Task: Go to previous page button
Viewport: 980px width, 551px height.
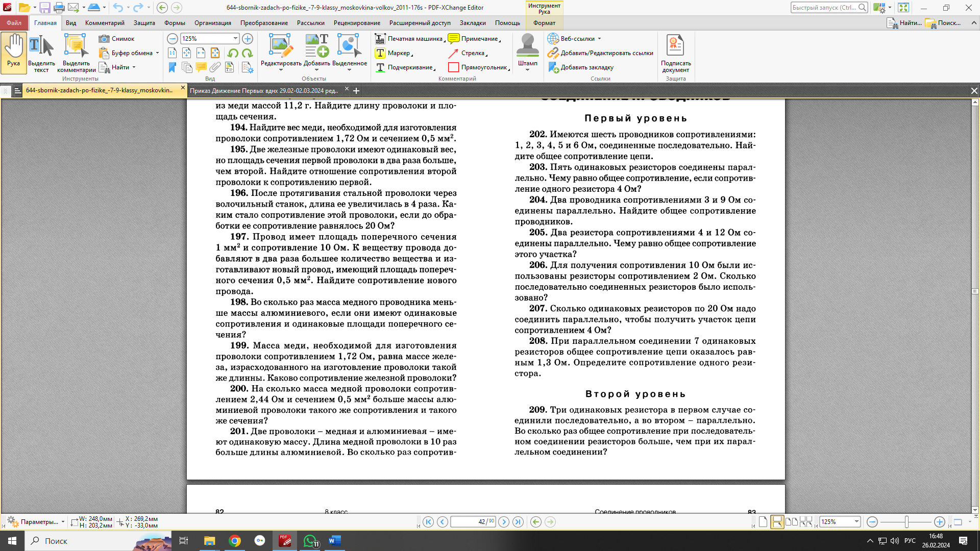Action: (443, 522)
